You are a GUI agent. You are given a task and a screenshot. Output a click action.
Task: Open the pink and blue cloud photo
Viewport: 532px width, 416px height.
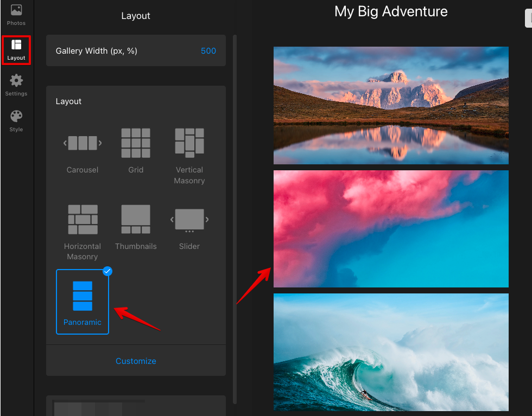(391, 229)
